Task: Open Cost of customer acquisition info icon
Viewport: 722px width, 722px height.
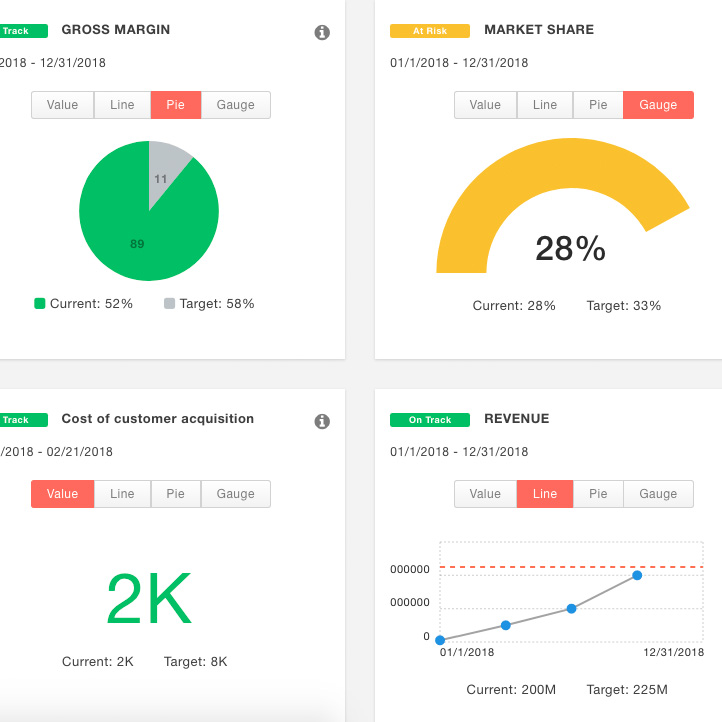Action: coord(322,421)
